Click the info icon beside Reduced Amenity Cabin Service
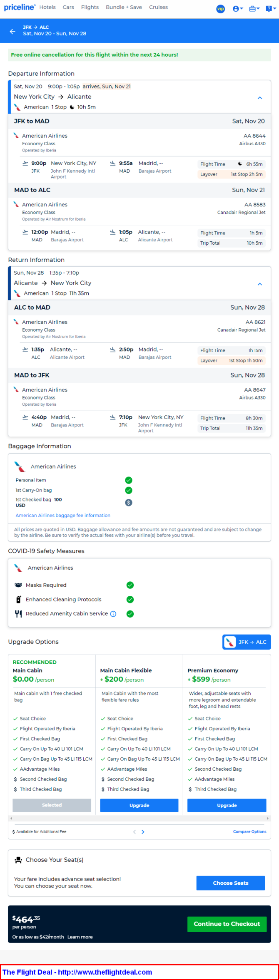 coord(113,614)
